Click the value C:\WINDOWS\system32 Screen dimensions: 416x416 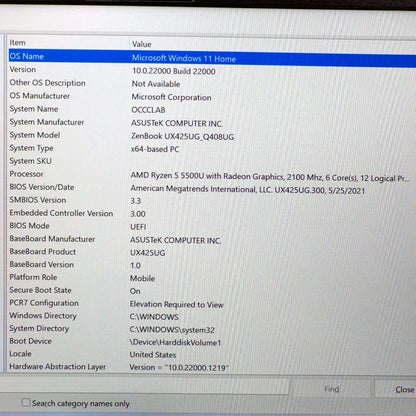[x=172, y=330]
